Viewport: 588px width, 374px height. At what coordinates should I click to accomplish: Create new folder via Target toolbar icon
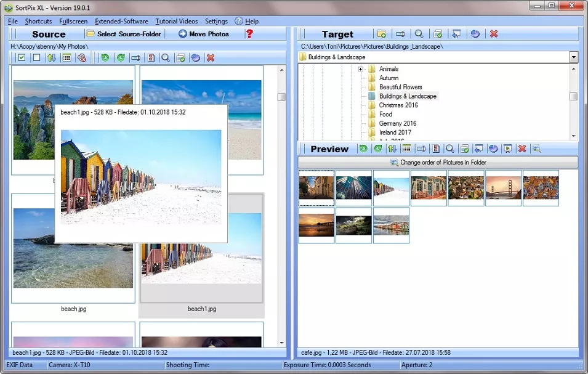pyautogui.click(x=382, y=34)
